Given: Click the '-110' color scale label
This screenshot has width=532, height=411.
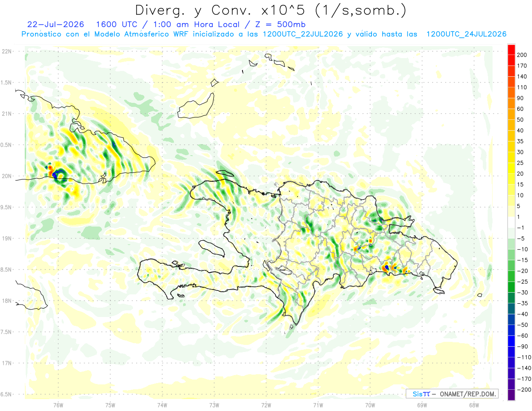Looking at the screenshot, I should point(525,357).
